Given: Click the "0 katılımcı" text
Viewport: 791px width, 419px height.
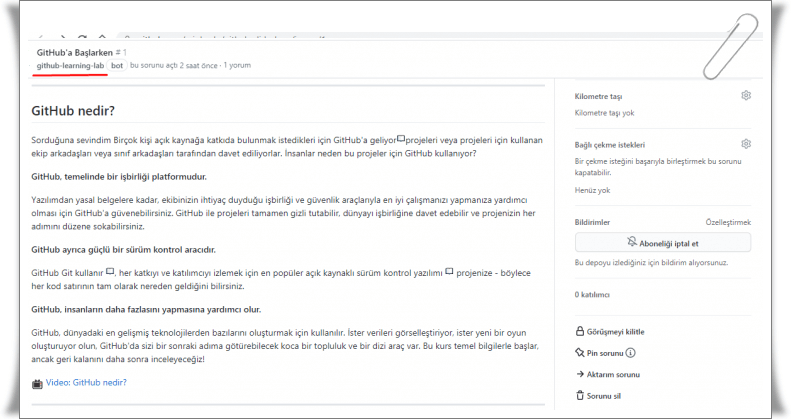Looking at the screenshot, I should (592, 295).
